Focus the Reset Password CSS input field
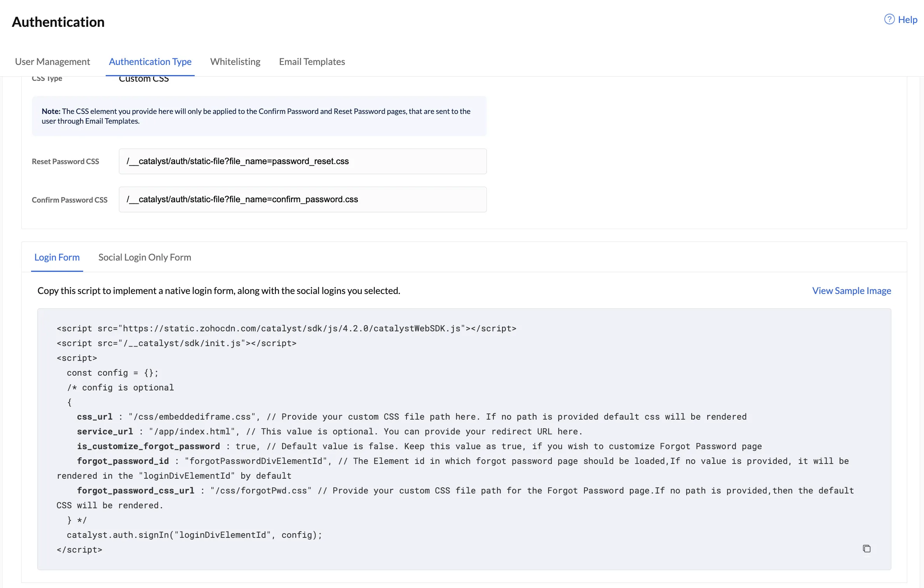This screenshot has height=588, width=924. coord(303,161)
